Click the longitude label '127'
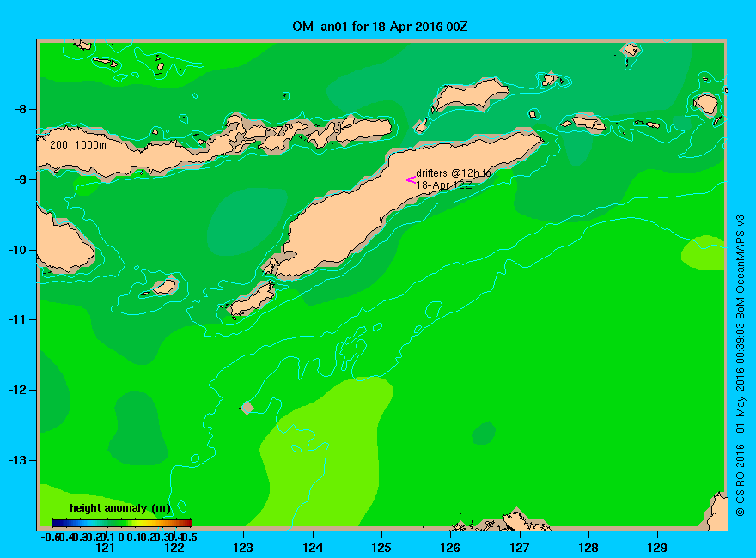Screen dimensions: 756x558 (520, 548)
